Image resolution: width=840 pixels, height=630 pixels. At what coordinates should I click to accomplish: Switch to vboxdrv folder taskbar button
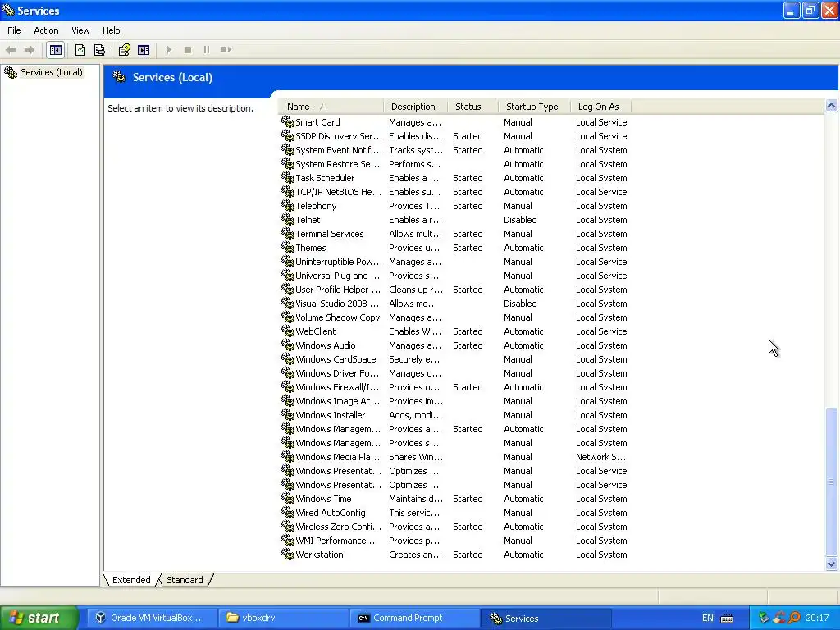(283, 618)
